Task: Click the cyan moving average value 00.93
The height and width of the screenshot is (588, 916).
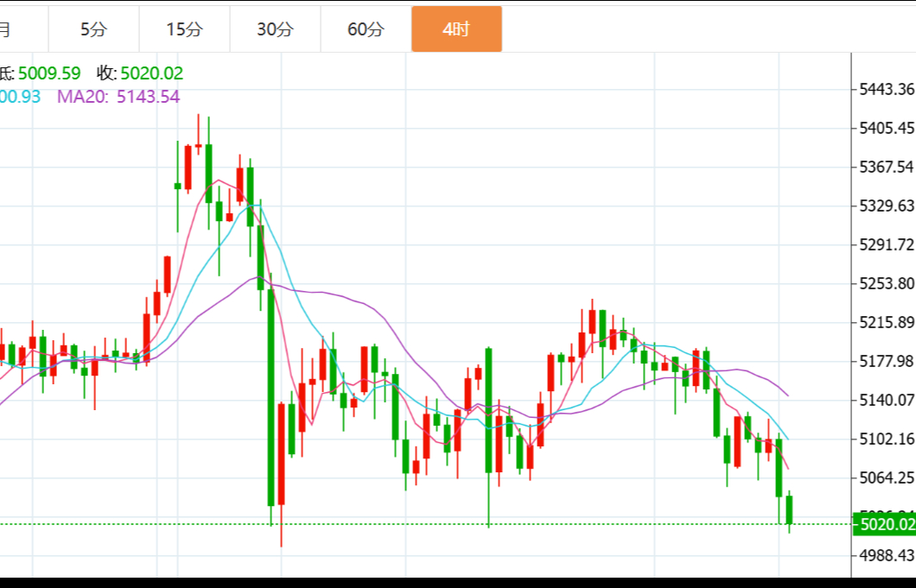Action: 21,97
